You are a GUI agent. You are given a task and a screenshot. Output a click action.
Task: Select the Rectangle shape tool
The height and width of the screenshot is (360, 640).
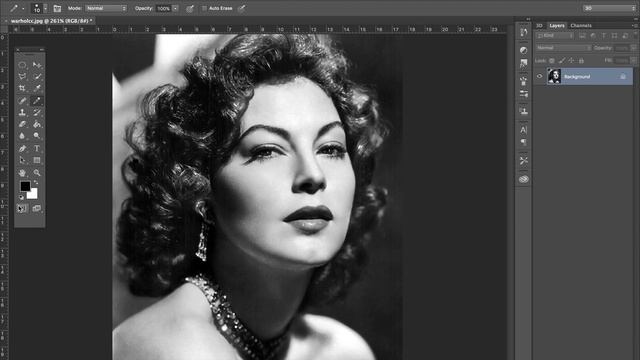tap(37, 160)
